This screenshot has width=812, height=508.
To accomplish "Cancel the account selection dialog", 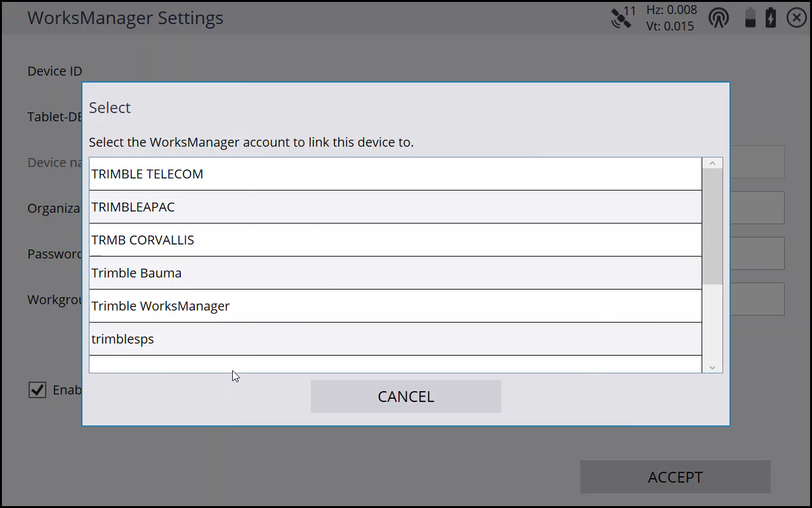I will coord(406,396).
